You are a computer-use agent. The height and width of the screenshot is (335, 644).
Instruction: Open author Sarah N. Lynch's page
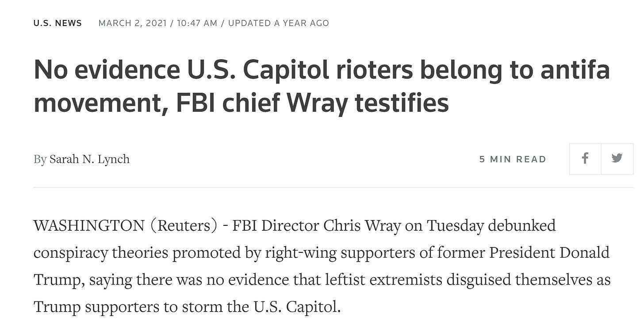pos(89,159)
